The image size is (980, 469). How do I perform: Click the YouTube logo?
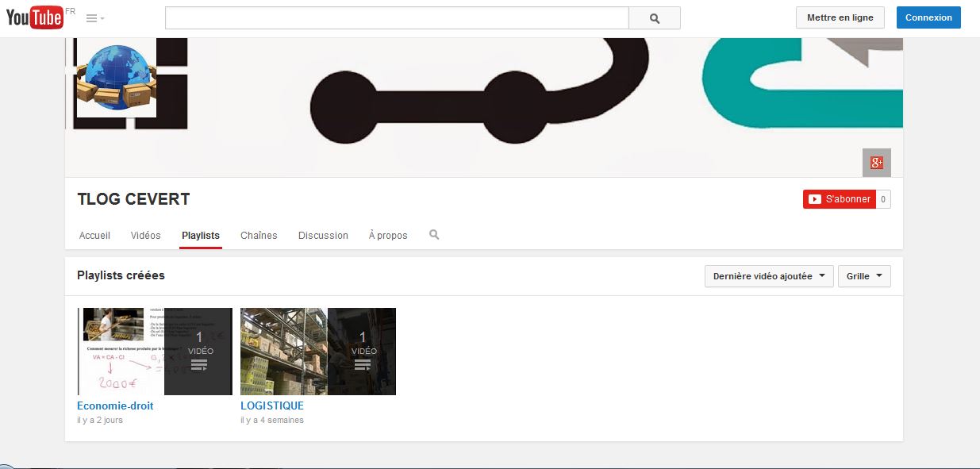pyautogui.click(x=35, y=17)
